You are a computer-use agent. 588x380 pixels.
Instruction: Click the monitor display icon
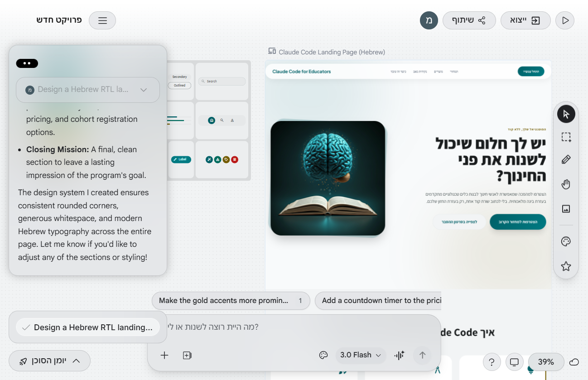(514, 362)
